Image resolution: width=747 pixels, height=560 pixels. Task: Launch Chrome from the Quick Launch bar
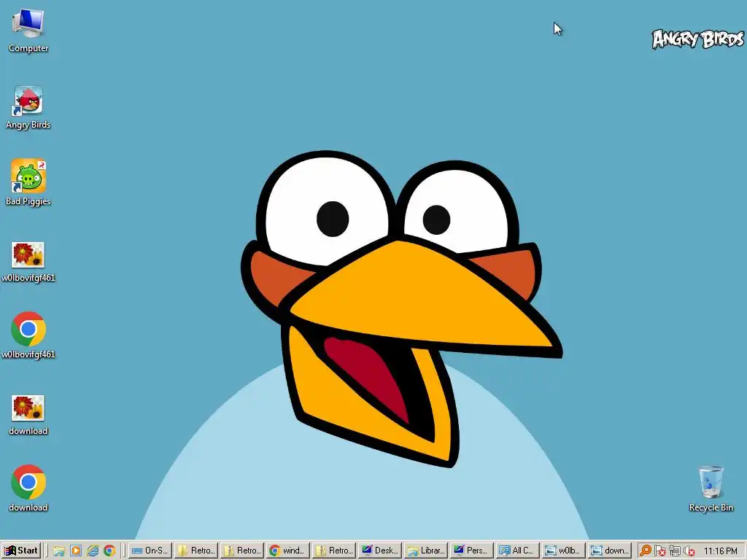coord(109,551)
